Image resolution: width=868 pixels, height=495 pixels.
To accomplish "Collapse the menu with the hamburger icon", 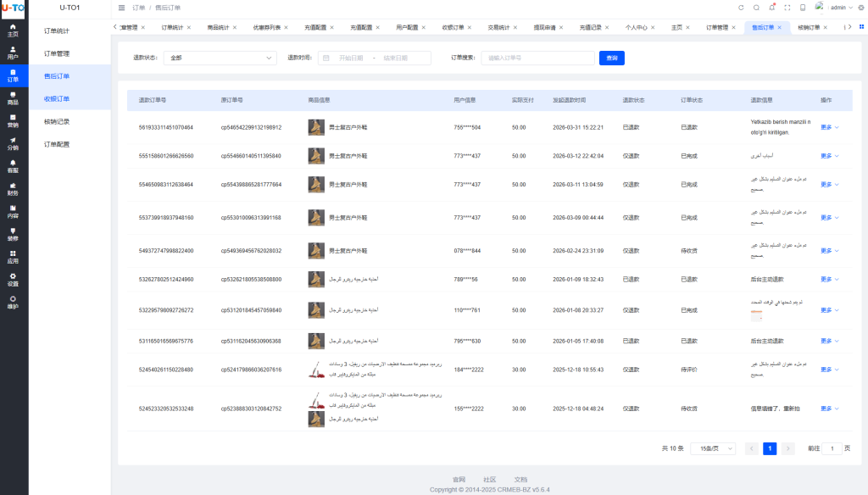I will click(x=122, y=8).
